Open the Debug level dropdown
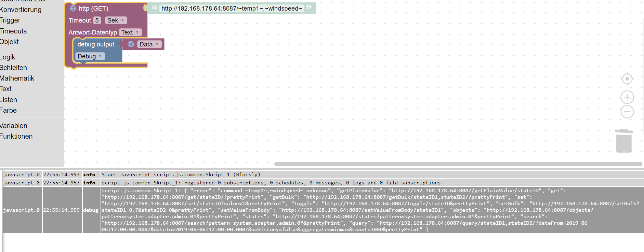This screenshot has width=644, height=252. coord(90,56)
